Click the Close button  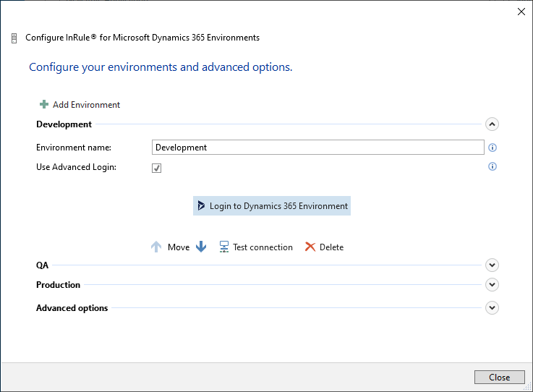(499, 377)
